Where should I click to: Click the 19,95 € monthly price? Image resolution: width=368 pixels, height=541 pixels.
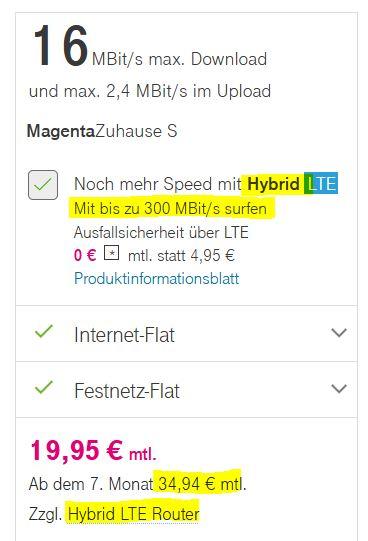[93, 450]
